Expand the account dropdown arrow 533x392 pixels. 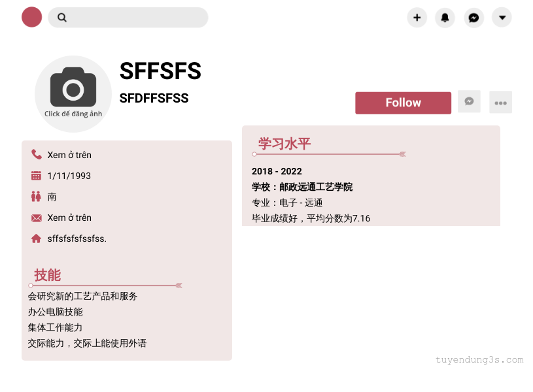(x=502, y=18)
